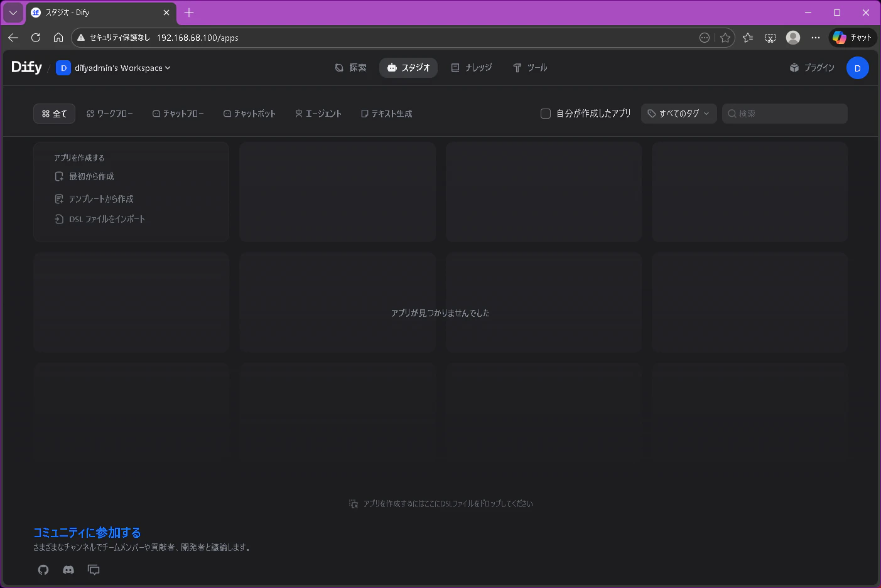Enable 自分が作成したアプリ checkbox
The height and width of the screenshot is (588, 881).
point(546,114)
